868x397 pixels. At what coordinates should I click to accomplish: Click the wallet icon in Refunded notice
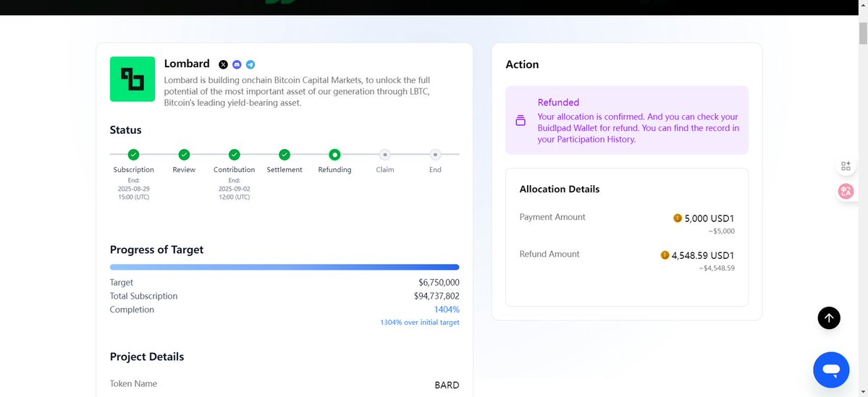(521, 121)
